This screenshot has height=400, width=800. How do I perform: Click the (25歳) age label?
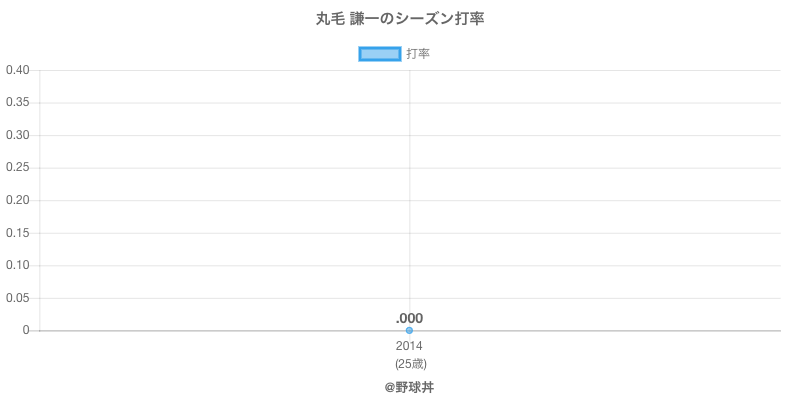409,363
